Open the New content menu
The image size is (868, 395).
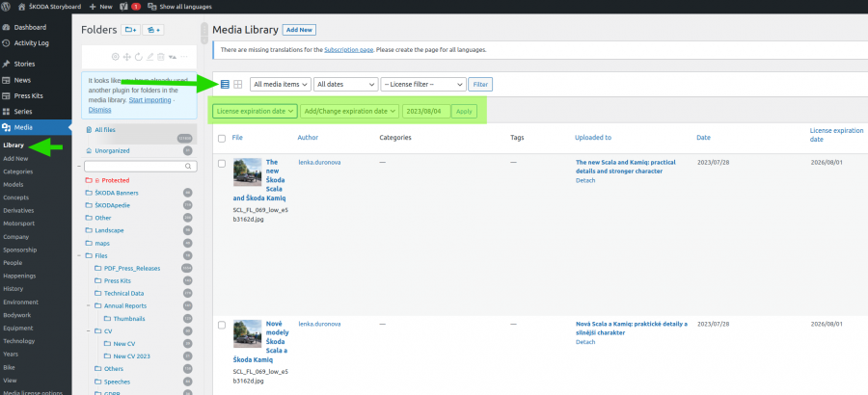(x=100, y=7)
